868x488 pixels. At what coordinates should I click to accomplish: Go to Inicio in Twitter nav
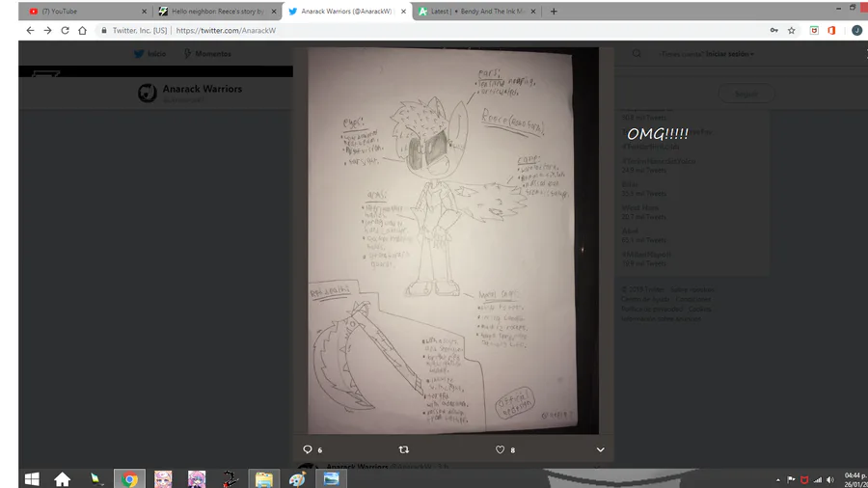pos(150,54)
